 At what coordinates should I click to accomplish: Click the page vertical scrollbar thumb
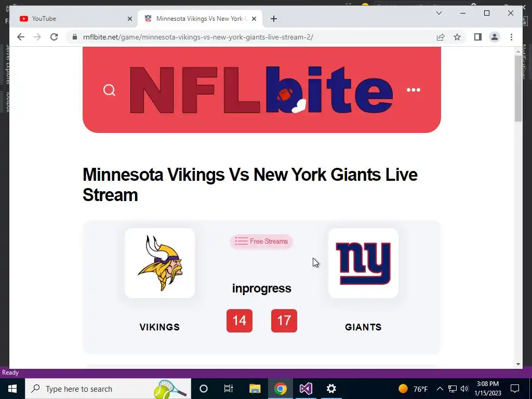518,88
